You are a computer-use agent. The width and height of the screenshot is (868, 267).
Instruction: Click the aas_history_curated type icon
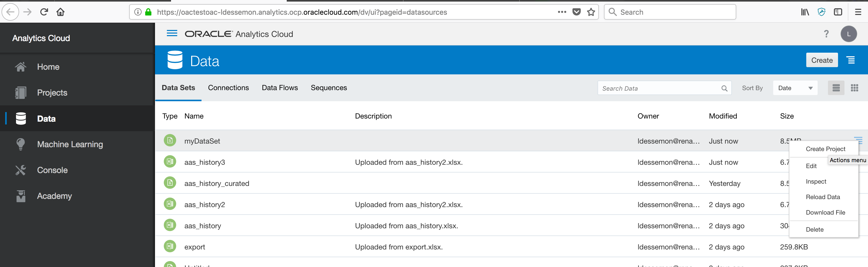pos(170,183)
